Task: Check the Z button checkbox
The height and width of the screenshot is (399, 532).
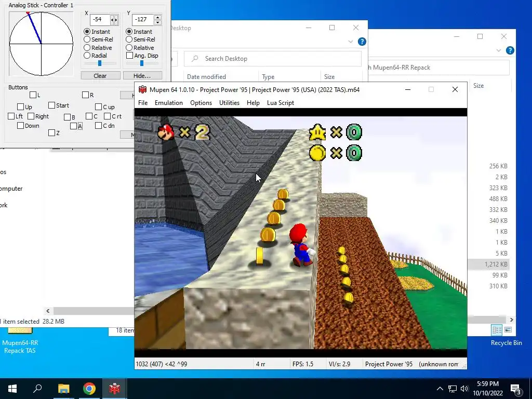Action: coord(51,133)
